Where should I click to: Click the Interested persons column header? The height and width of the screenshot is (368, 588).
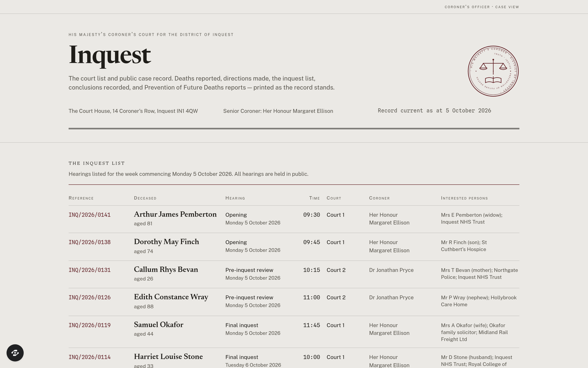pos(464,198)
